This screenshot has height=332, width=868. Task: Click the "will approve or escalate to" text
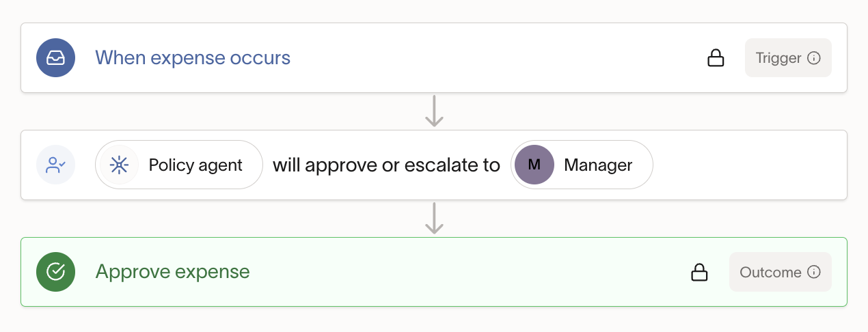386,165
